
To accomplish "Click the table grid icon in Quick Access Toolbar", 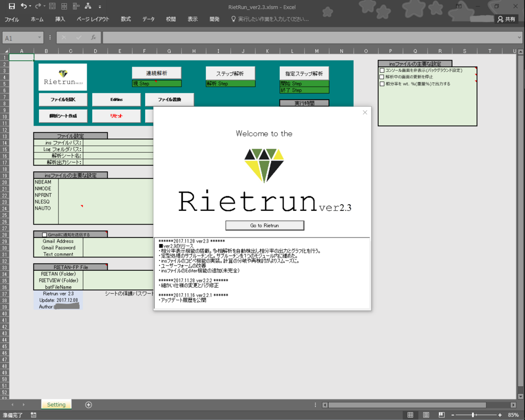I will tap(64, 6).
